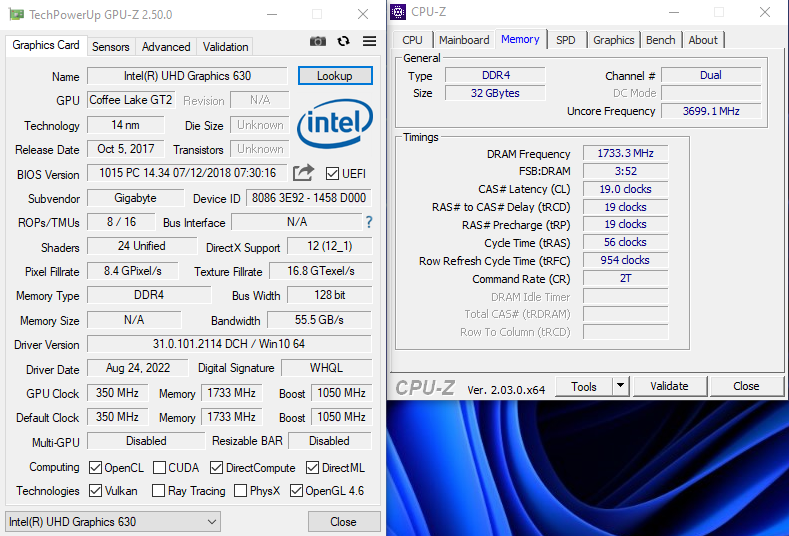
Task: Toggle the DirectCompute checkbox
Action: [x=216, y=468]
